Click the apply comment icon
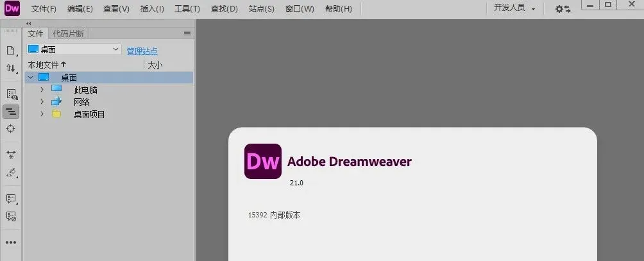This screenshot has width=644, height=261. tap(11, 199)
